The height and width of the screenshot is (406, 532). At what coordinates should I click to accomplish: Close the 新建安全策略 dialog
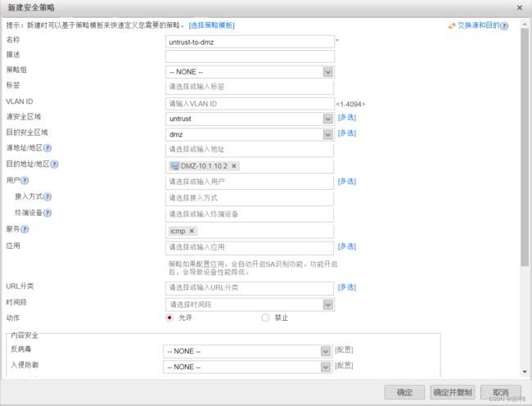click(x=520, y=7)
